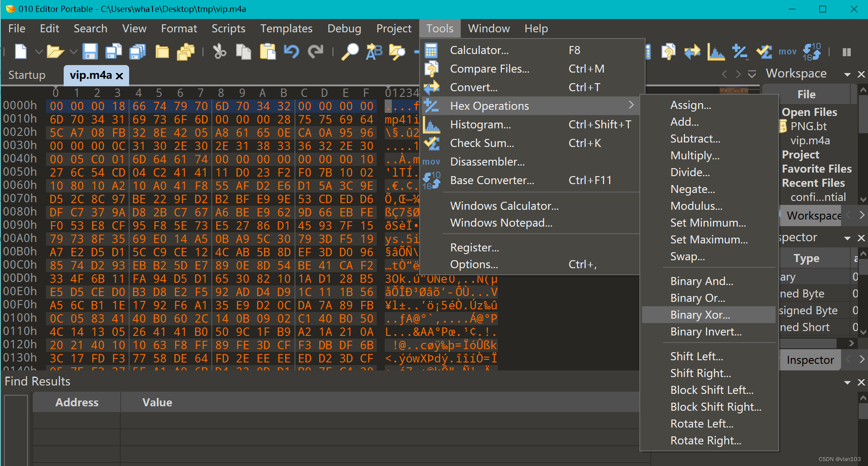Click the Find magnifier icon

coord(350,51)
